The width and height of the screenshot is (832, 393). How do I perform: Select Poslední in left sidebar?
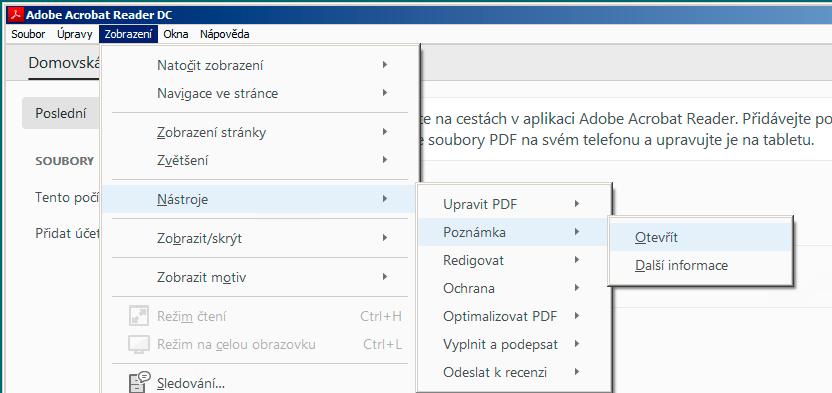pos(61,113)
